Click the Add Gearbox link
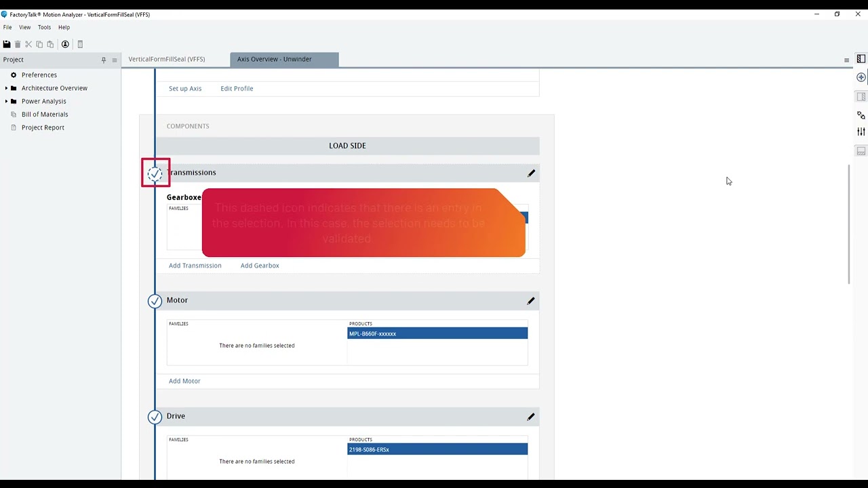868x488 pixels. tap(260, 266)
